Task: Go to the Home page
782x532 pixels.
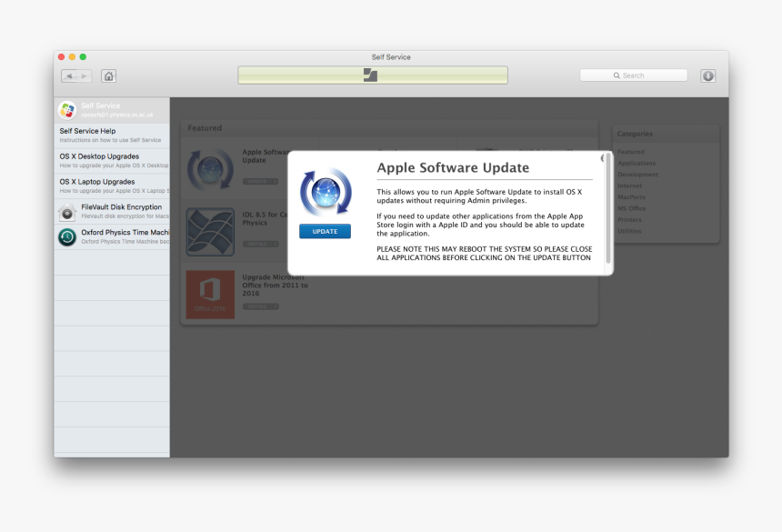Action: point(109,75)
